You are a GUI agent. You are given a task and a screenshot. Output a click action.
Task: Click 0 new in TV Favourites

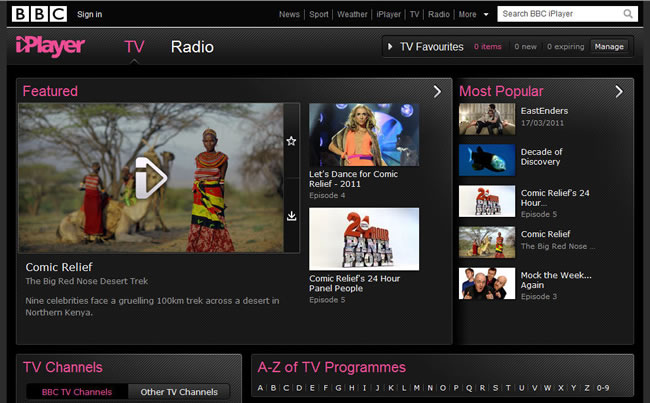click(x=525, y=46)
